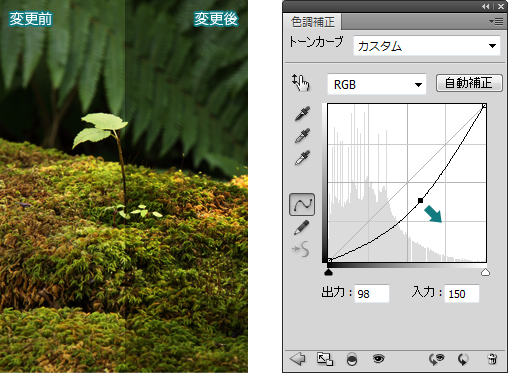Return to adjustment list with back arrow
508x373 pixels.
point(297,359)
